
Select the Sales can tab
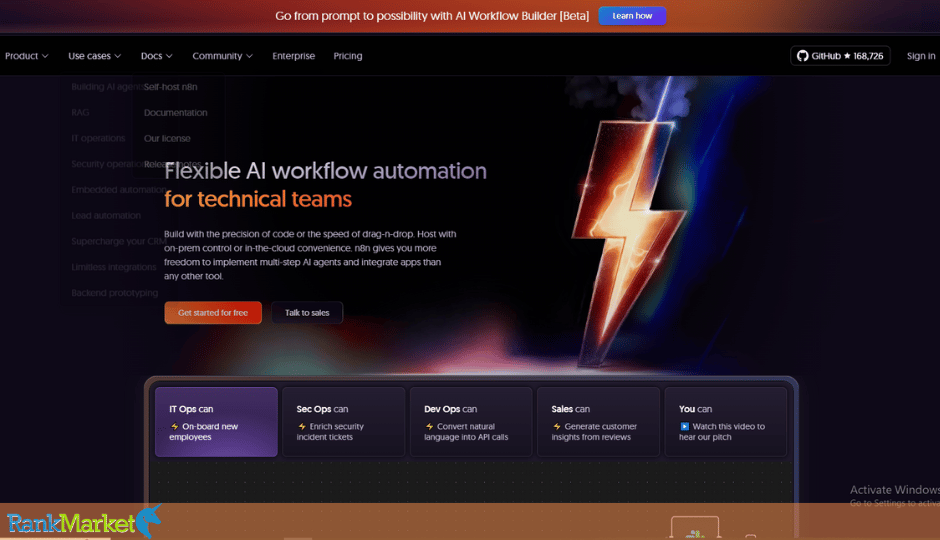pos(598,422)
